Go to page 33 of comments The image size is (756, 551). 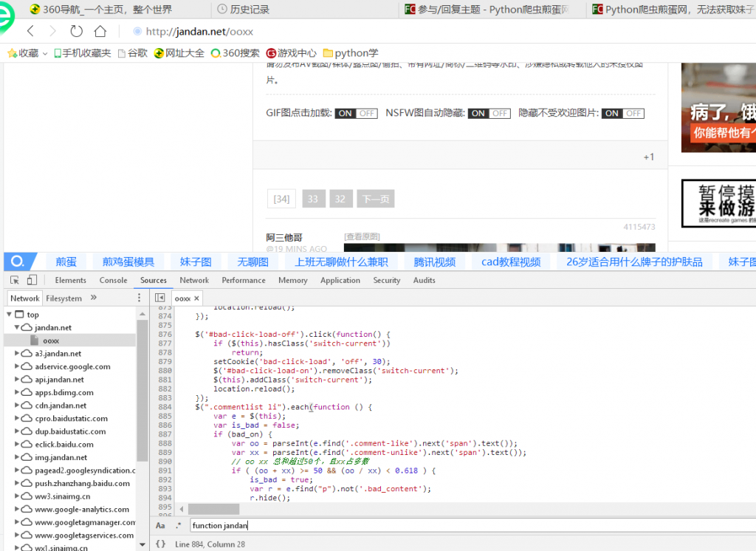(x=313, y=199)
